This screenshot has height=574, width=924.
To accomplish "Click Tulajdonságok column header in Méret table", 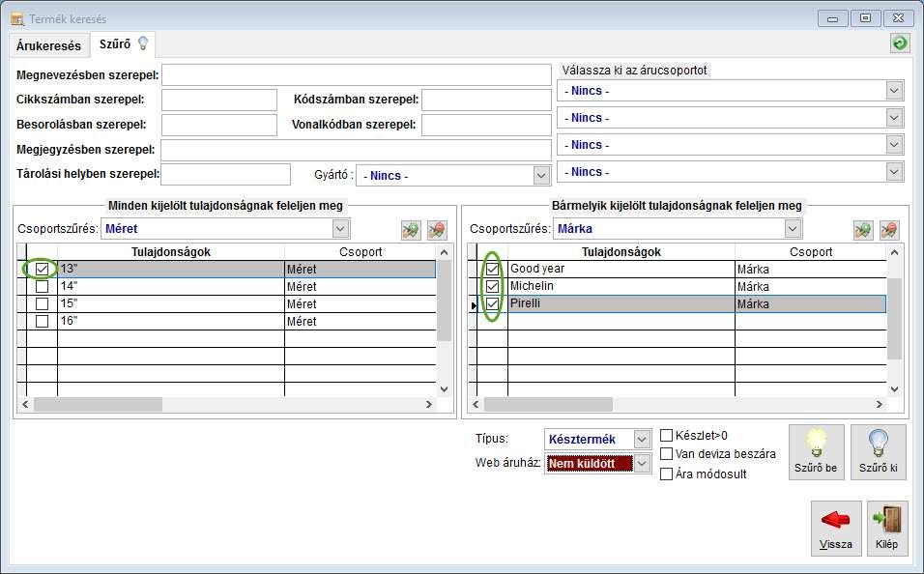I will [x=171, y=252].
